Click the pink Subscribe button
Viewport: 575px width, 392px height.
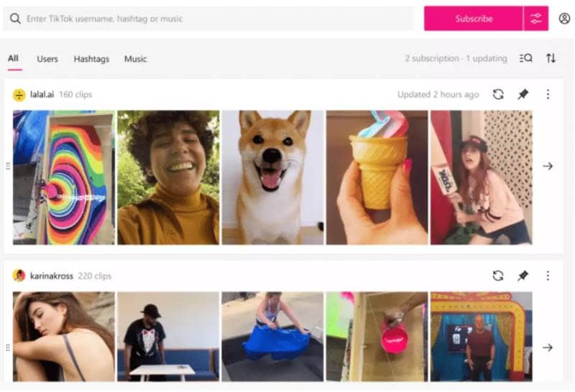point(474,19)
